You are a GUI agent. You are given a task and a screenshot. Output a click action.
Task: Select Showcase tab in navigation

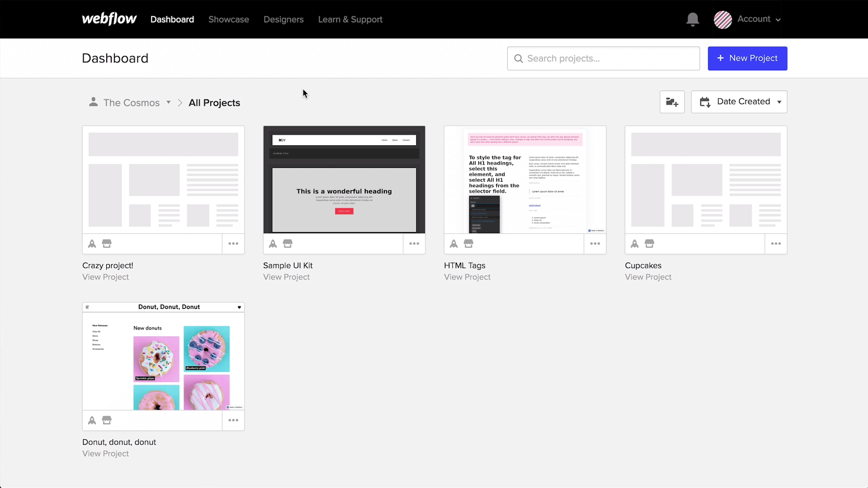(228, 19)
